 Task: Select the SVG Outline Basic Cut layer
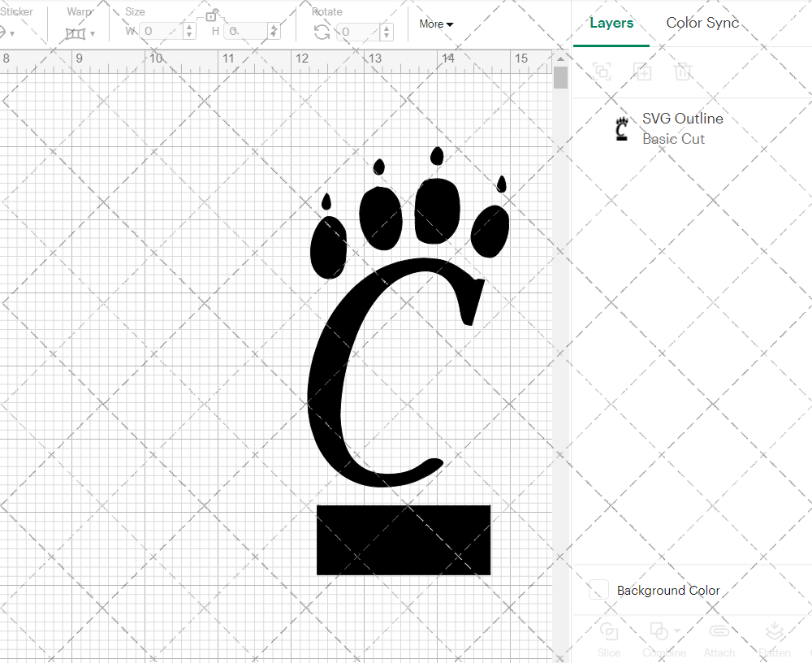pos(682,128)
